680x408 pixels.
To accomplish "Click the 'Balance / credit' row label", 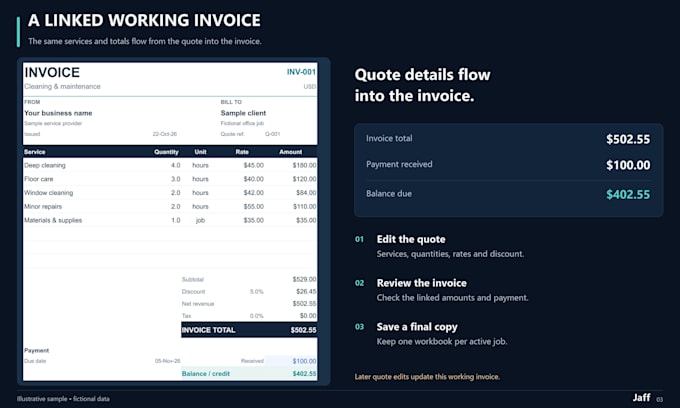I will point(206,374).
